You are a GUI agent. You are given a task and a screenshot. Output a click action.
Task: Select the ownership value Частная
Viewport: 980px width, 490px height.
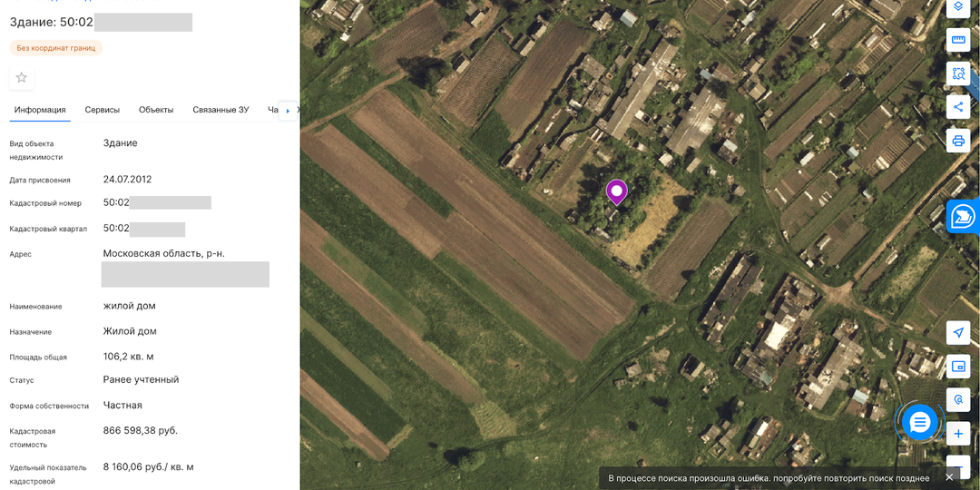pyautogui.click(x=122, y=406)
